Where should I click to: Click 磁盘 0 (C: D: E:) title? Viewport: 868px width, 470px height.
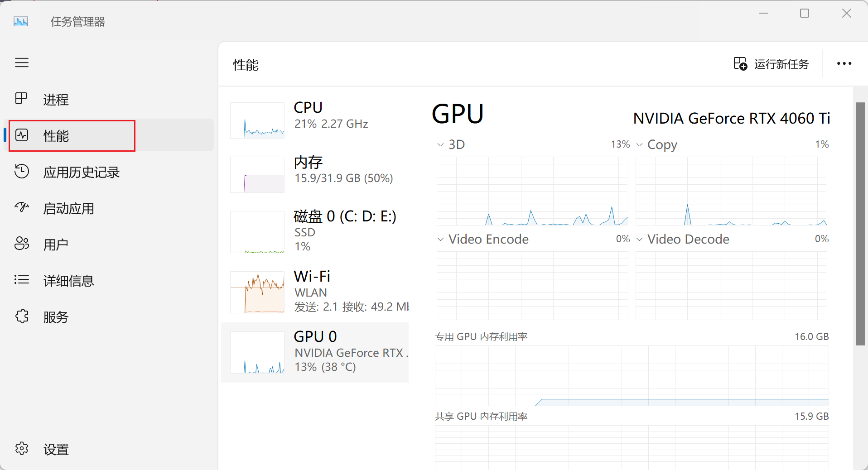pos(345,216)
